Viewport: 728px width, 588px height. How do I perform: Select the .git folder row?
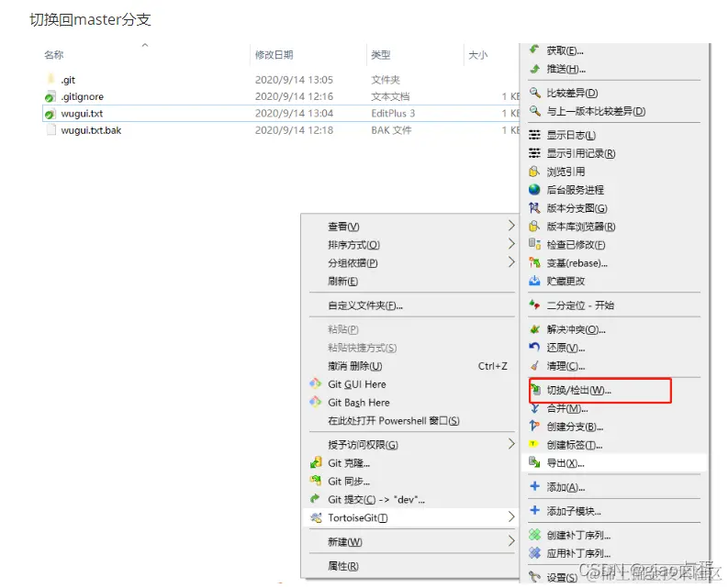point(281,80)
